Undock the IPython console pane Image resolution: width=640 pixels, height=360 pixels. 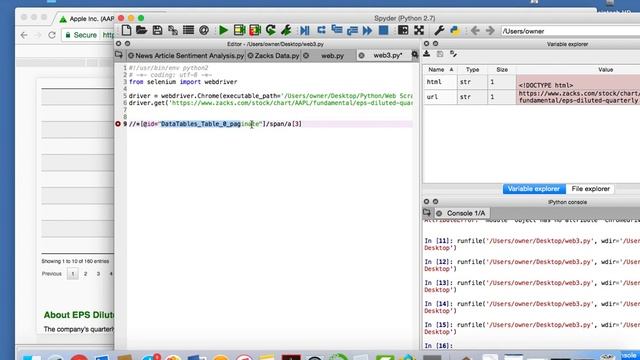(436, 202)
